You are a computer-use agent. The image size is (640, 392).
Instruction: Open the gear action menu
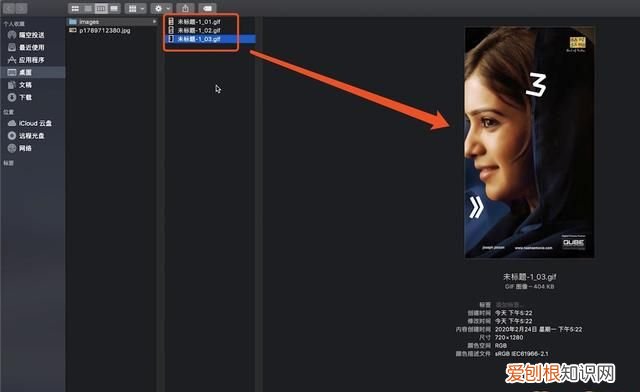click(x=162, y=8)
